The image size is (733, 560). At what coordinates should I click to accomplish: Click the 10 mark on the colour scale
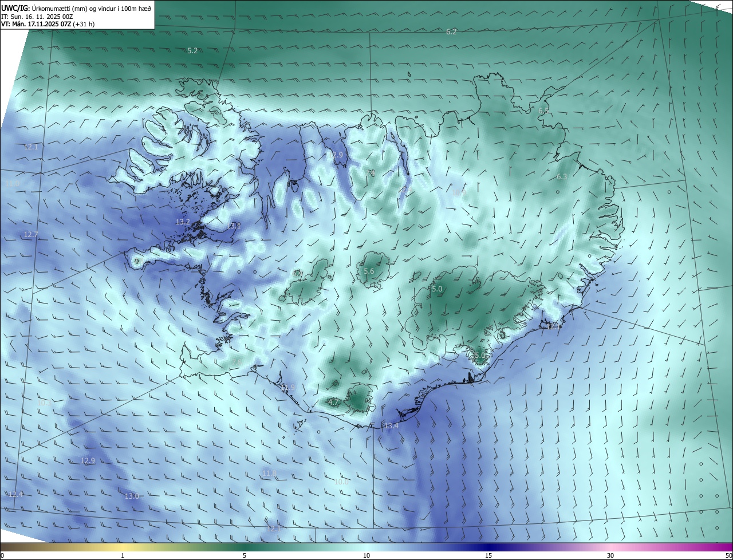(366, 555)
